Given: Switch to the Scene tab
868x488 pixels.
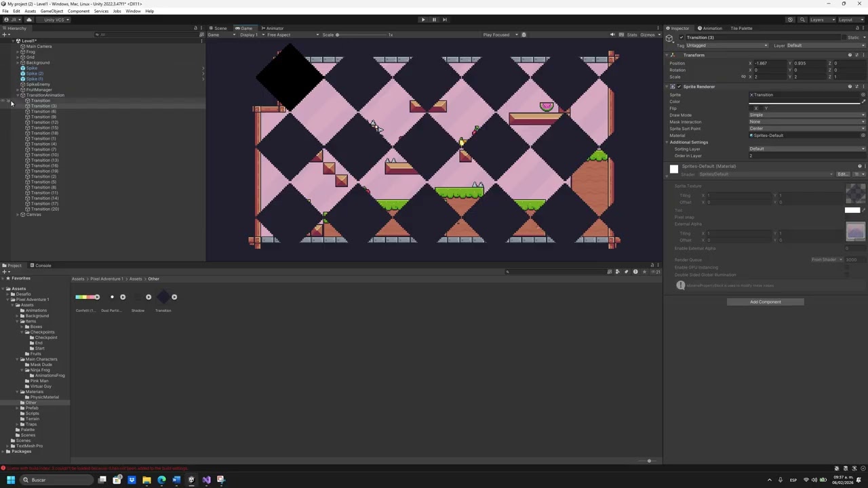Looking at the screenshot, I should pos(218,28).
